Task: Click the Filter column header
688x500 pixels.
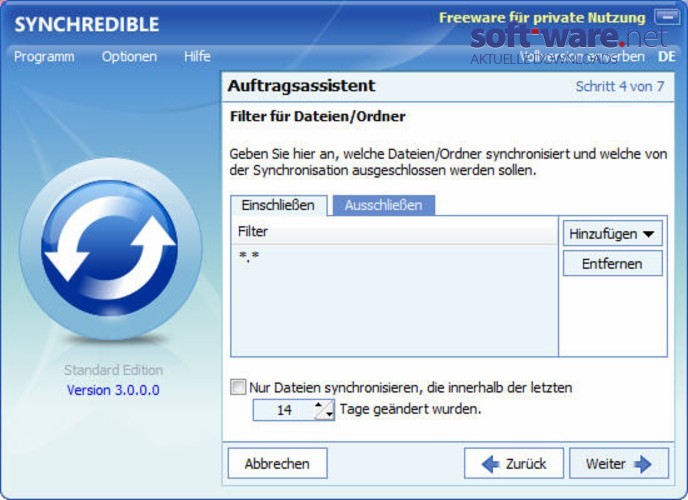Action: [394, 231]
